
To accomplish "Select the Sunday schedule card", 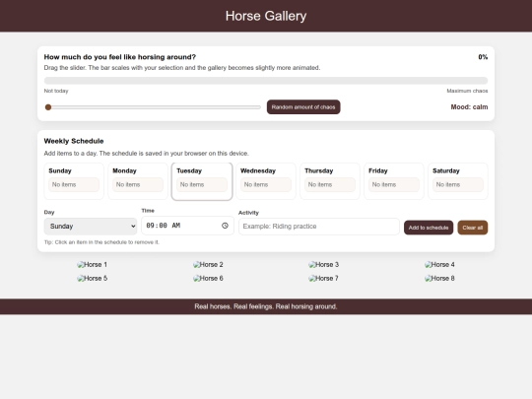I will coord(74,181).
